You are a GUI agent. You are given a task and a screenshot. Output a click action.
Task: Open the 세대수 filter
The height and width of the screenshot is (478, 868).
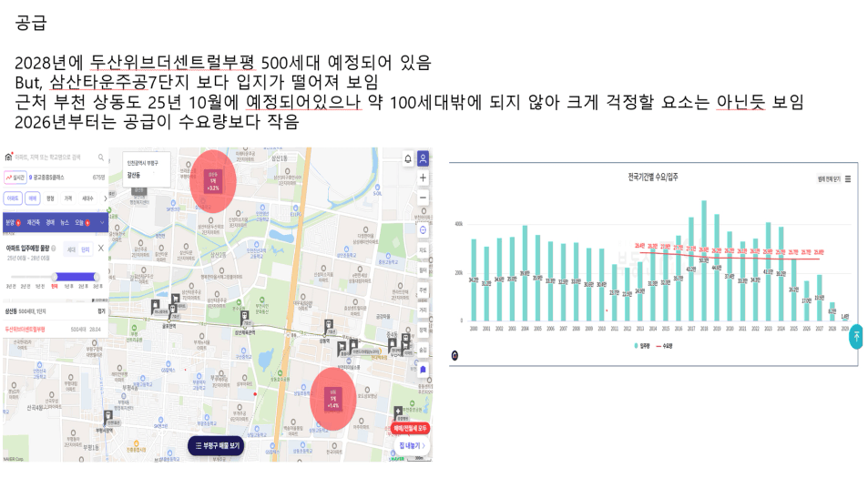coord(87,198)
